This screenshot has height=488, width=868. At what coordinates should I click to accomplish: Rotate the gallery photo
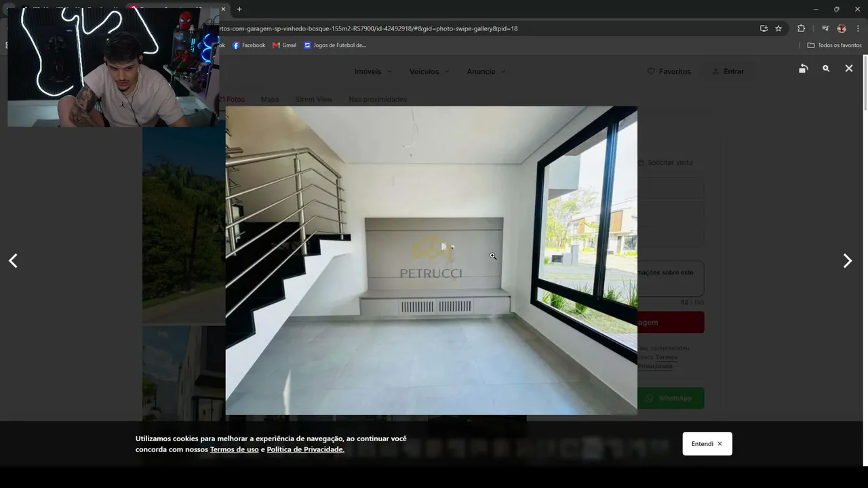[804, 68]
